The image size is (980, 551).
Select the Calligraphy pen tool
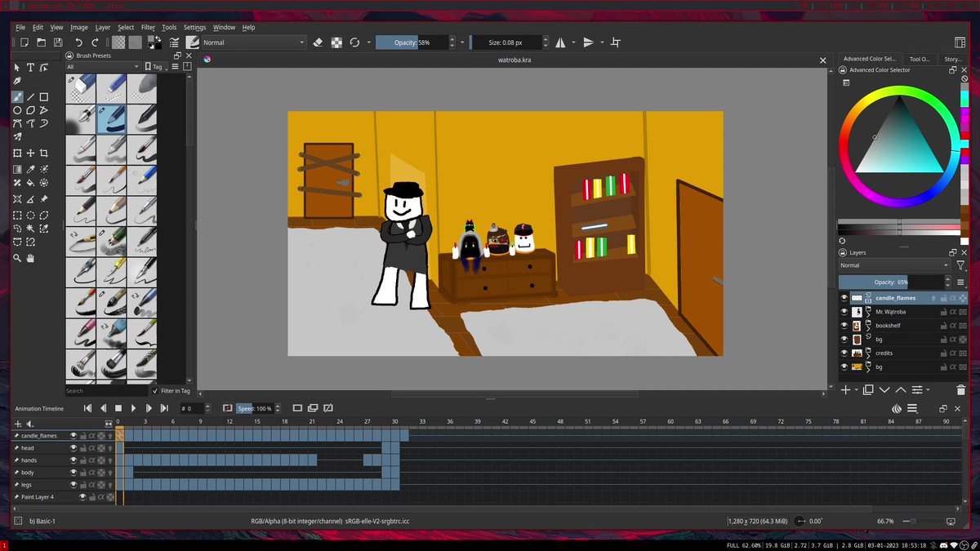17,81
